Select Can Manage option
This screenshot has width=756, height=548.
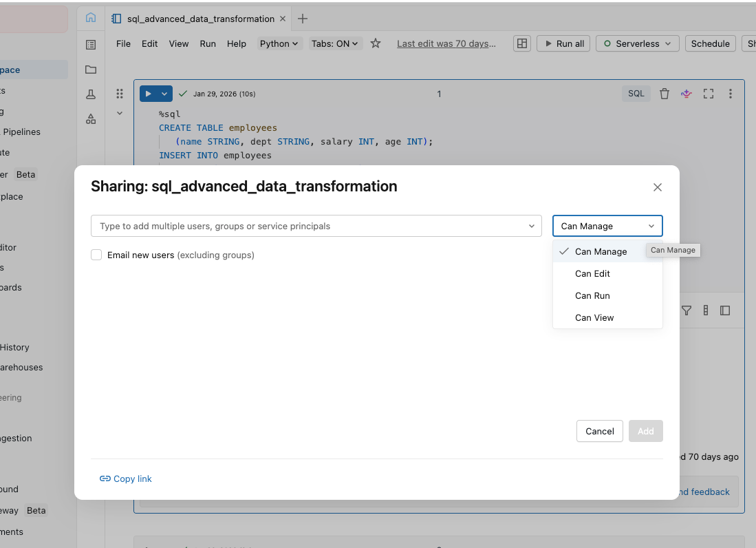coord(607,251)
